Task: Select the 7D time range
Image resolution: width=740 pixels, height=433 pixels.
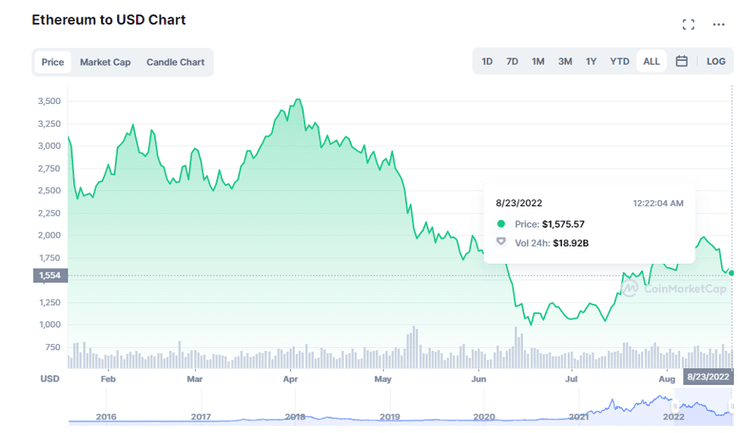Action: (x=512, y=61)
